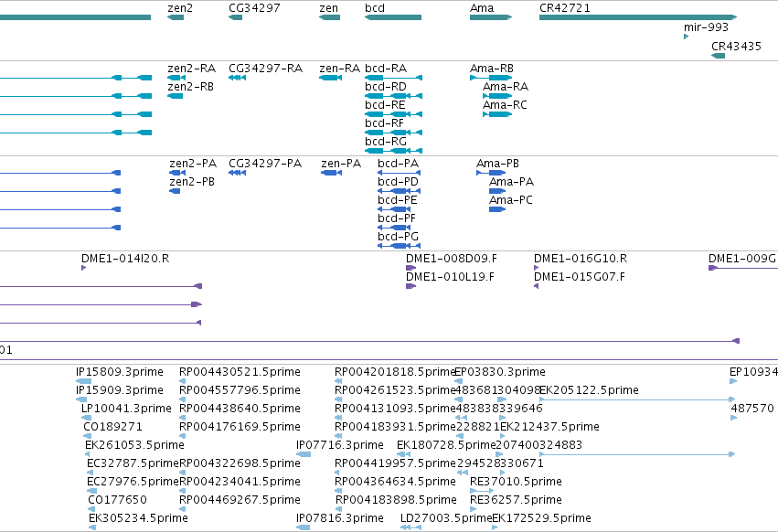Select EST RP004176169.5prime
This screenshot has width=778, height=532.
coord(182,436)
